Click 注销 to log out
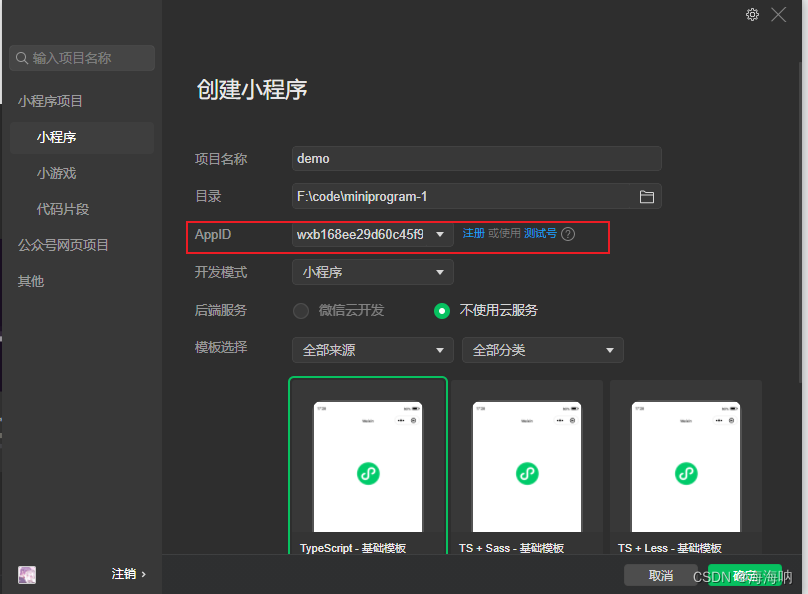Viewport: 808px width, 594px height. 128,574
